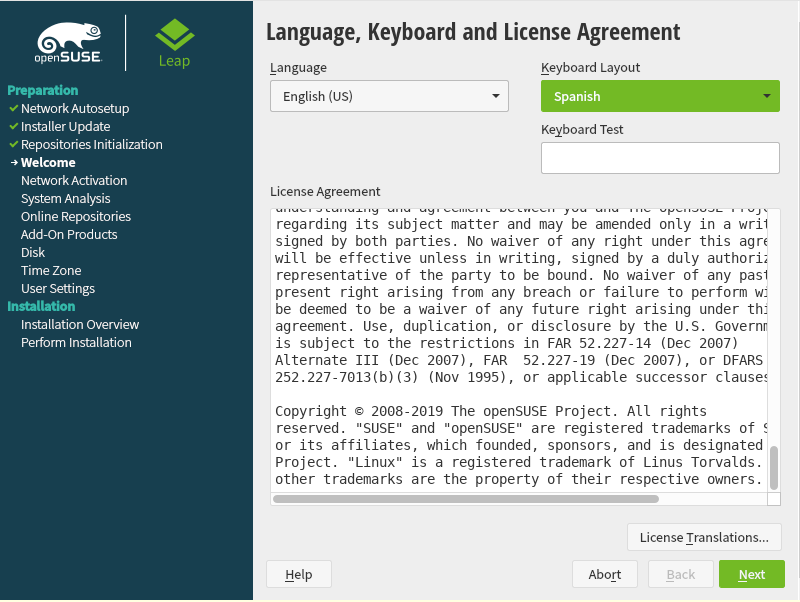Click the Repositories Initialization checkmark icon

pyautogui.click(x=14, y=144)
